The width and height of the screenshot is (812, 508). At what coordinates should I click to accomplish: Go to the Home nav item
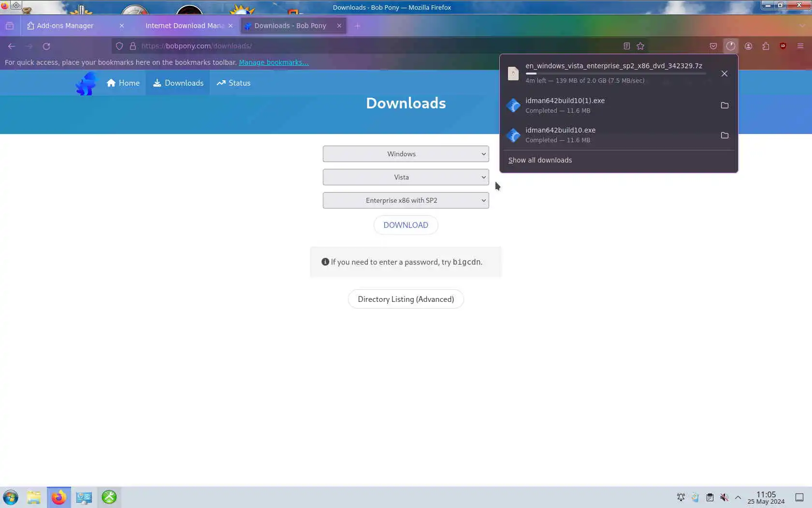[123, 83]
